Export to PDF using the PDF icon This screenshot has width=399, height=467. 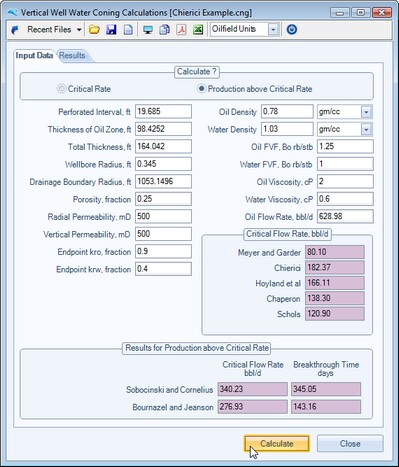pos(181,30)
